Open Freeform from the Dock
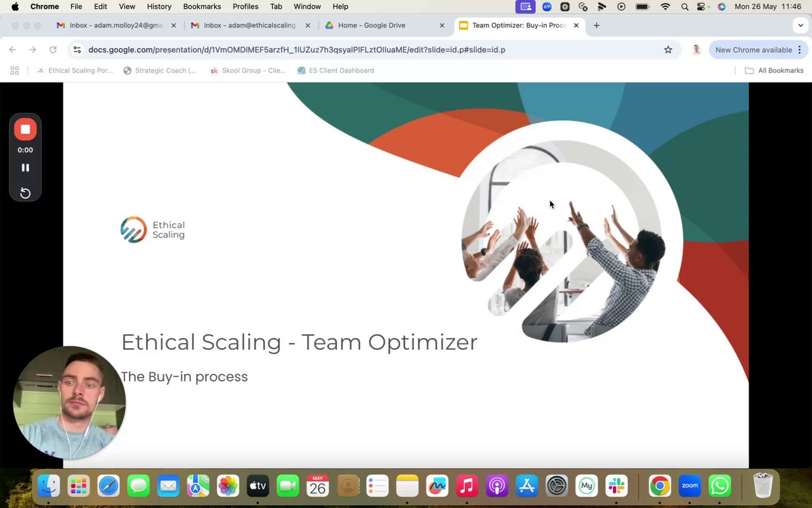 (437, 486)
